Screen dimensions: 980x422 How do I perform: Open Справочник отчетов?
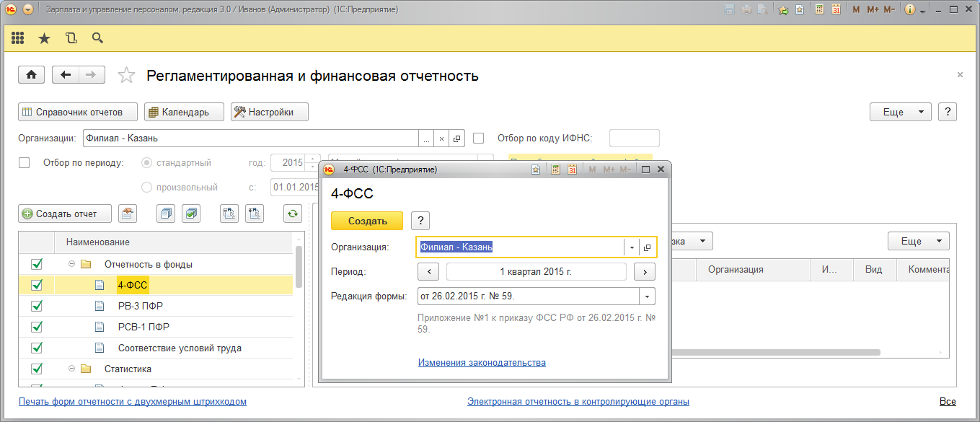click(x=78, y=112)
